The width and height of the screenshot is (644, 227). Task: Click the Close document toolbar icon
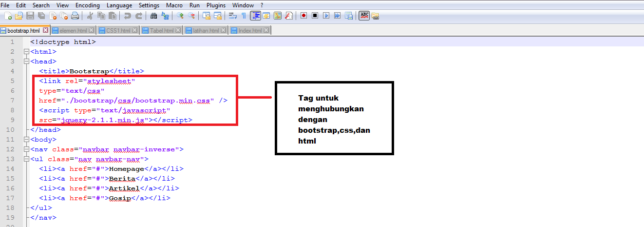pos(53,16)
